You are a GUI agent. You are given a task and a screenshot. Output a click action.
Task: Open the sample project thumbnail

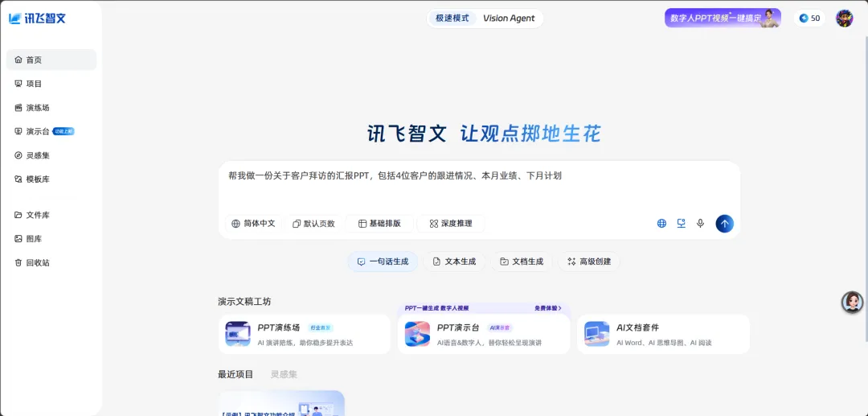click(281, 403)
